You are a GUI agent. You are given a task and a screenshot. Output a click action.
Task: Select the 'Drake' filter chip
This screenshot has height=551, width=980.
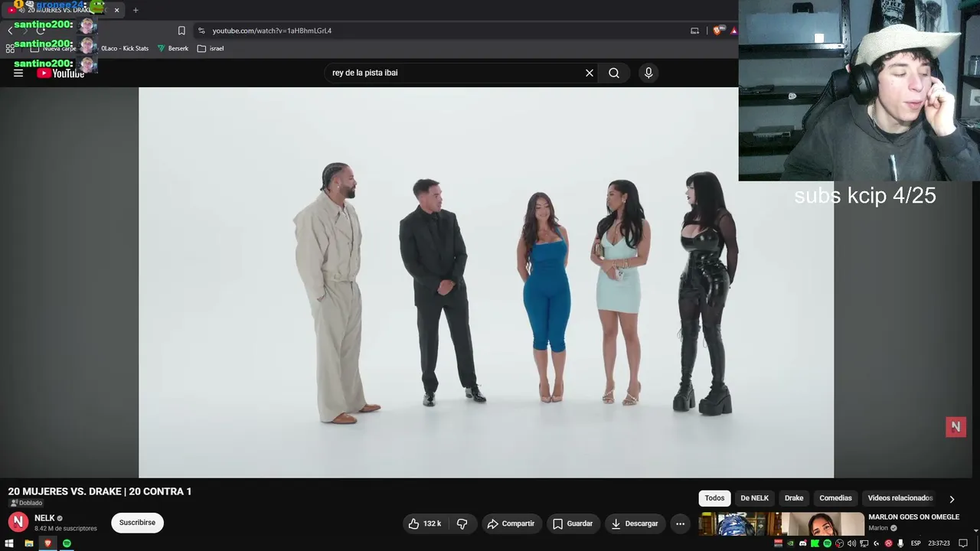794,498
